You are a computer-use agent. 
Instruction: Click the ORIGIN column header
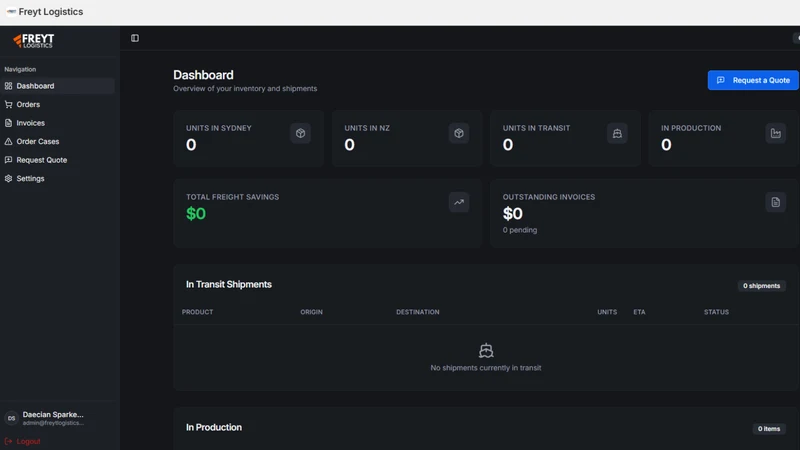tap(311, 312)
